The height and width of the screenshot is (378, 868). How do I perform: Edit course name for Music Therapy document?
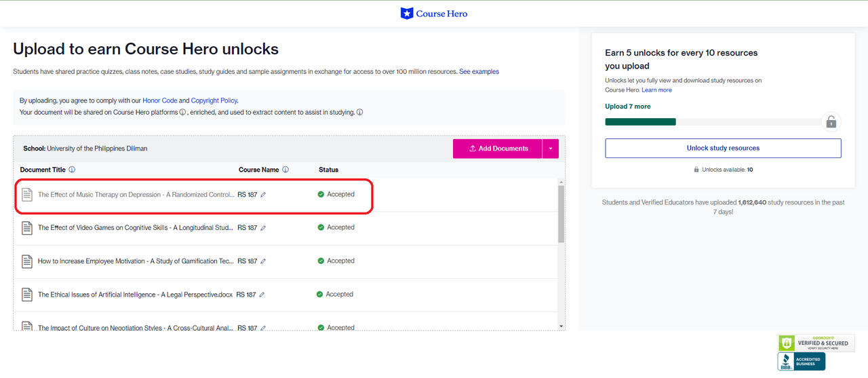point(263,195)
